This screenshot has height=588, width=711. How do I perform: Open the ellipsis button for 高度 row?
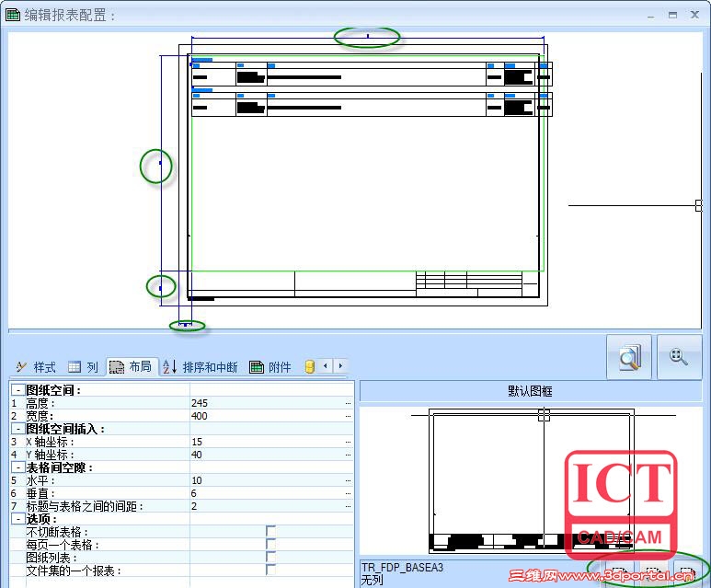349,403
